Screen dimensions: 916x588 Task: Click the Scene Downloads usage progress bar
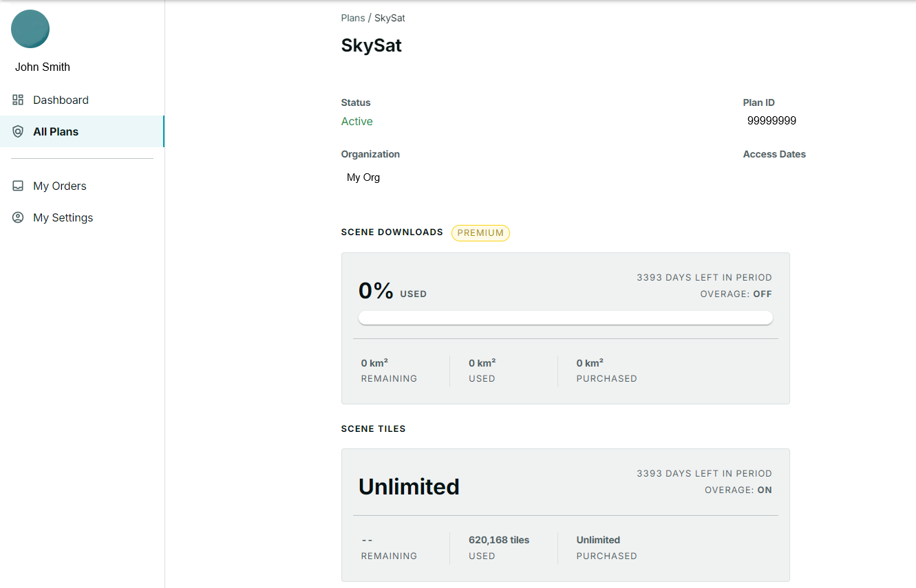566,318
